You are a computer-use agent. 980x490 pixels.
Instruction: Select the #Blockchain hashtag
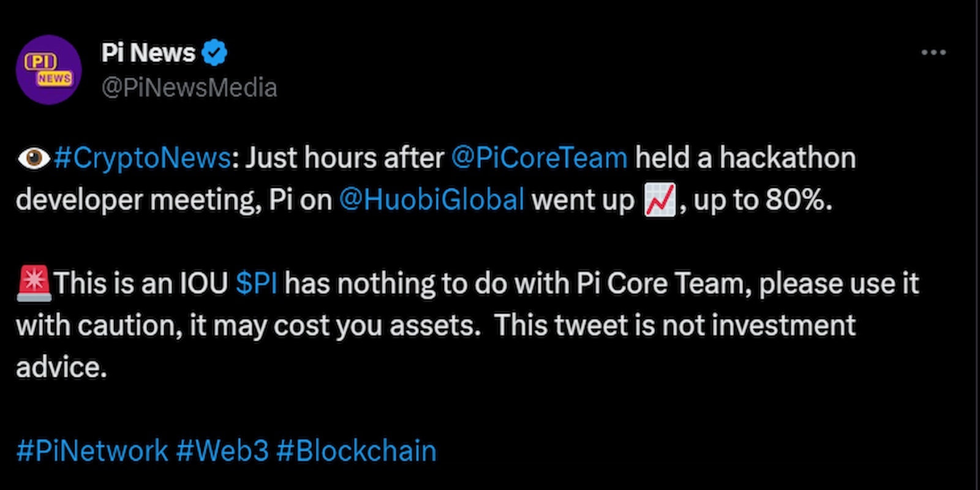[x=356, y=451]
